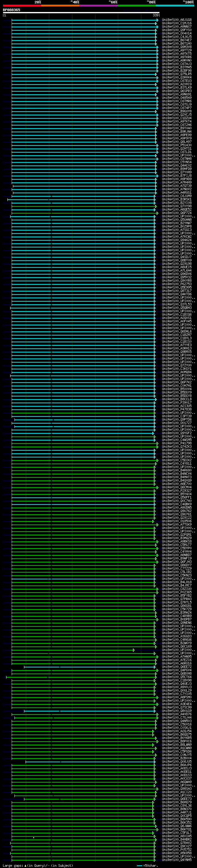
Task: Select the label UniRef100_P39017
Action: 177,403
